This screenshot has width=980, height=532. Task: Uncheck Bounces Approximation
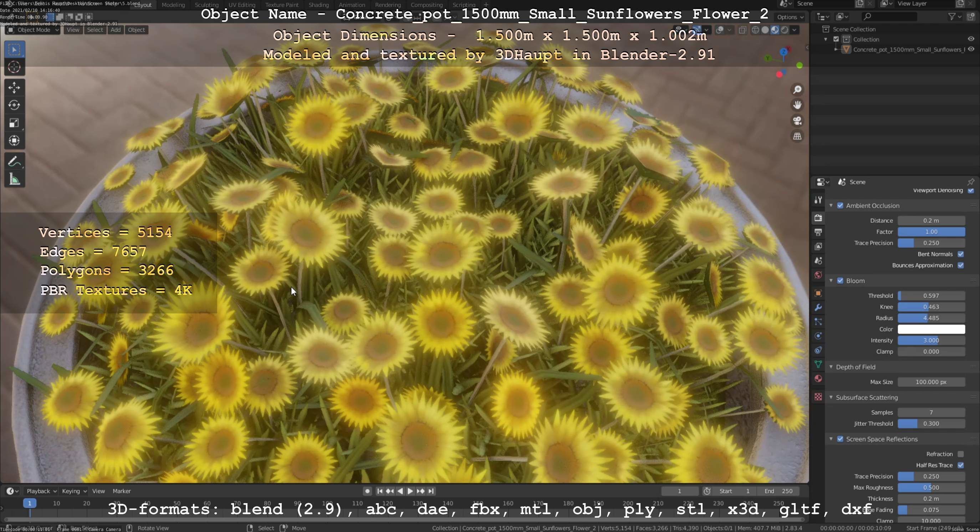961,265
